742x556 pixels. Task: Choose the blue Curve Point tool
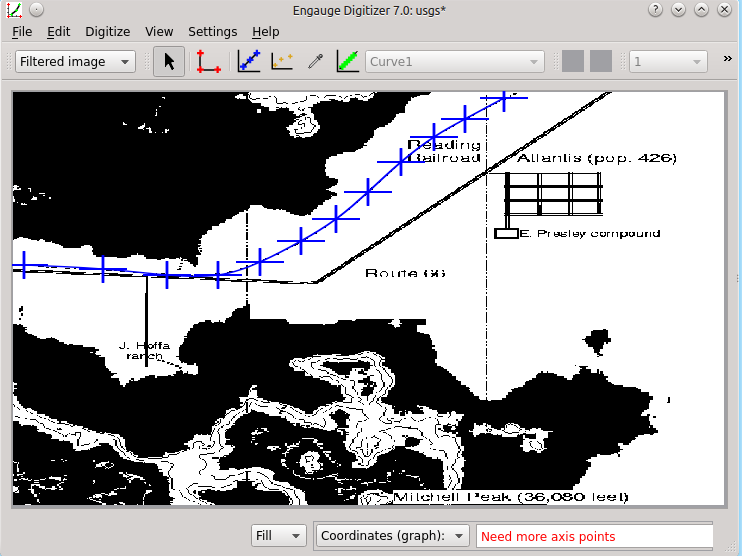point(249,61)
